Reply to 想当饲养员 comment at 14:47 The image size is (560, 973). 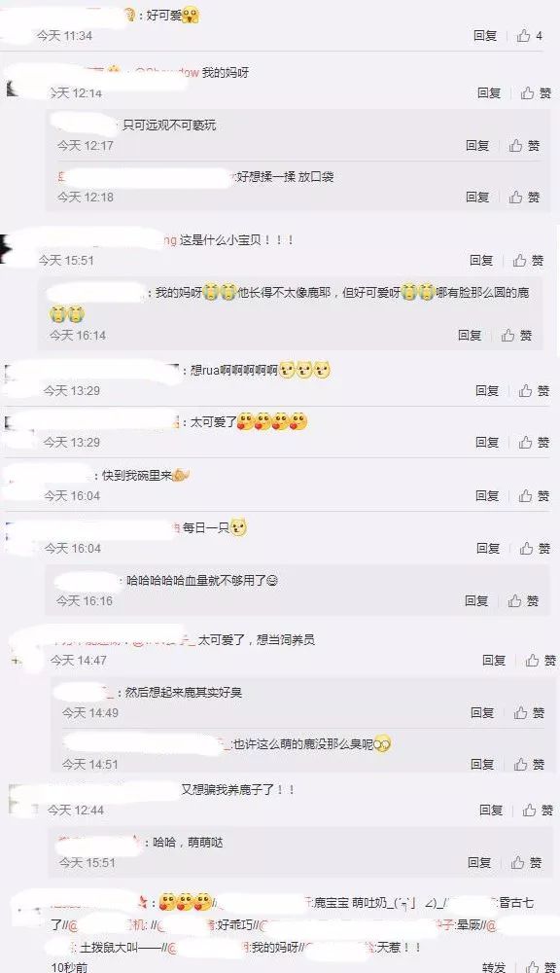[494, 661]
